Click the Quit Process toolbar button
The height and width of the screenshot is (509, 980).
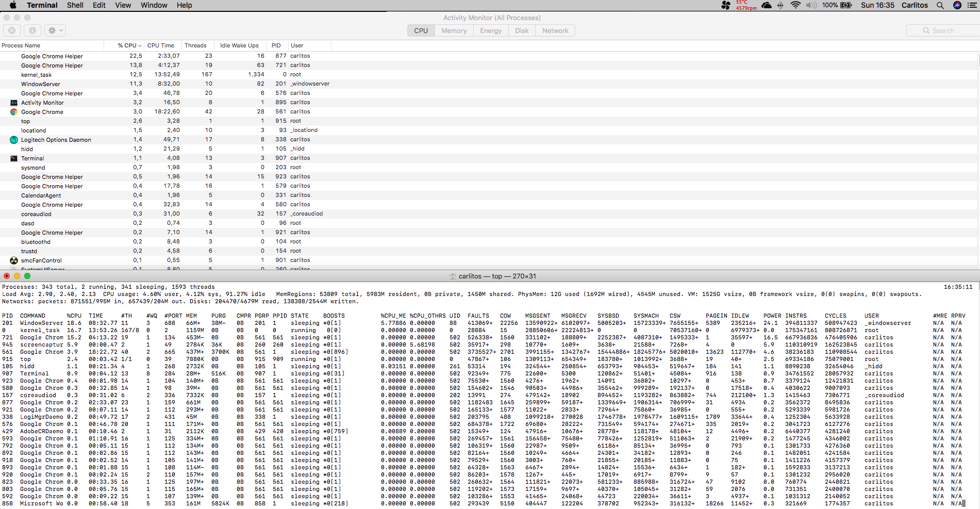coord(12,30)
